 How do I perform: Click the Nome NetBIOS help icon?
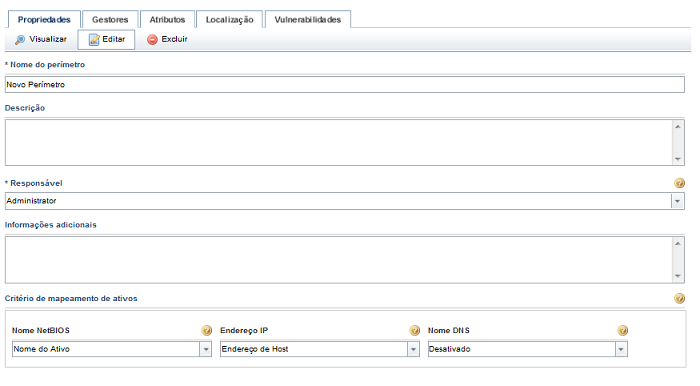[206, 330]
